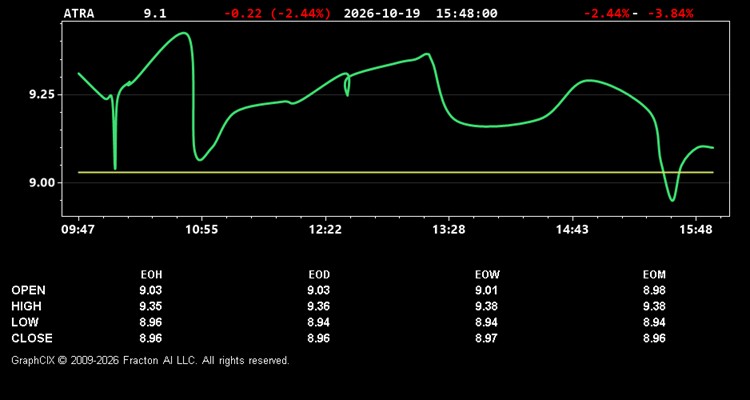Click the red -2.44% at the header's right

pos(607,13)
